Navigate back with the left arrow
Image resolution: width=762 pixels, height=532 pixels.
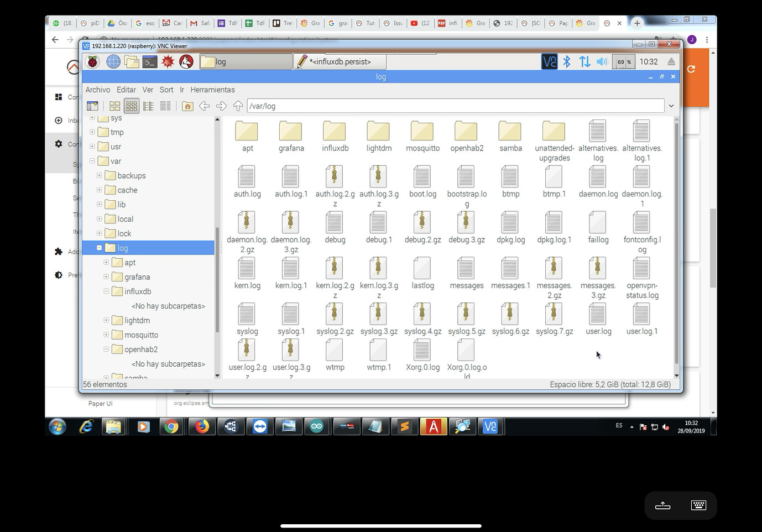[204, 106]
